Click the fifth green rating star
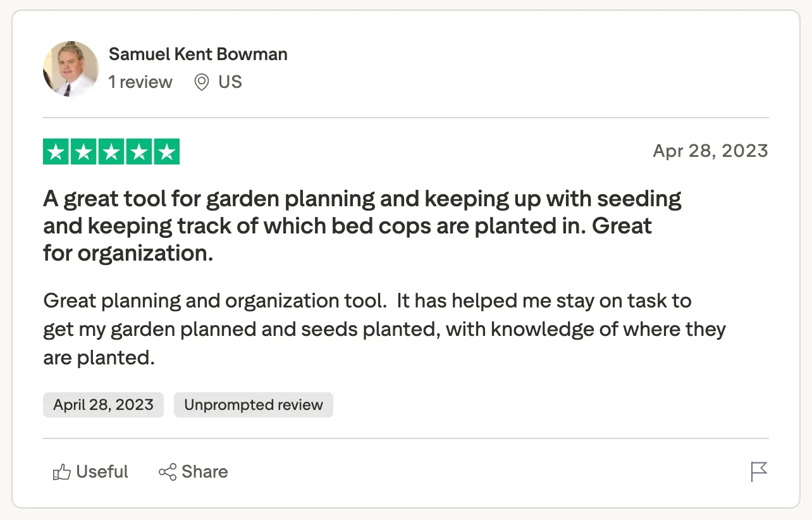The width and height of the screenshot is (812, 520). coord(166,152)
